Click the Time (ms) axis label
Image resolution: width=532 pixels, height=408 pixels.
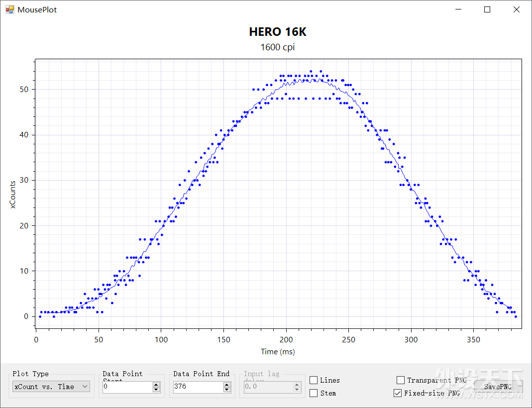278,352
